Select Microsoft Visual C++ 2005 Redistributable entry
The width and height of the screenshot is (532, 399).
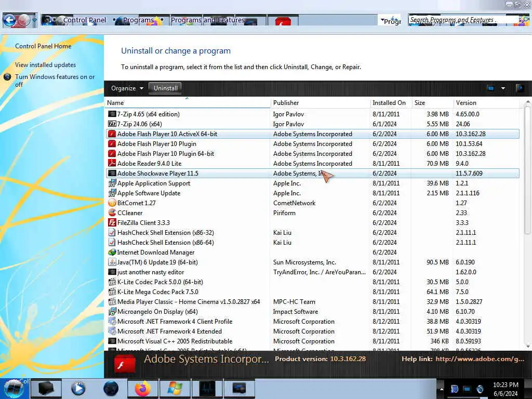[x=312, y=341]
